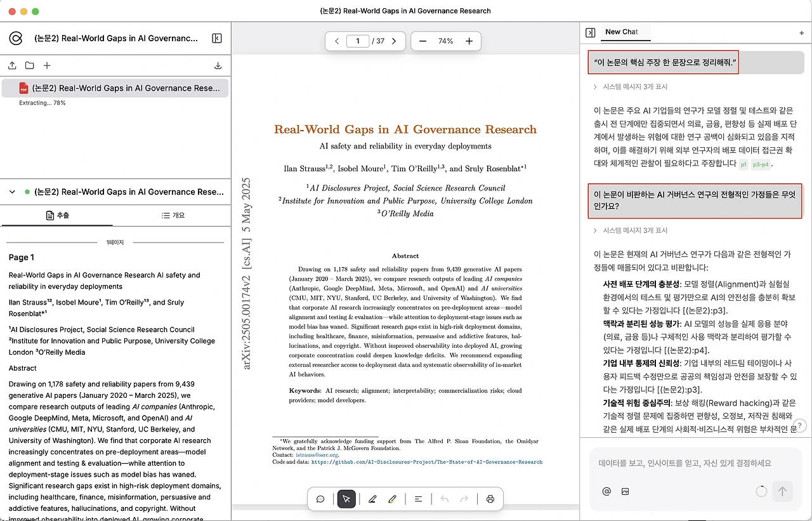Screen dimensions: 812x521
Task: Collapse the left sidebar panel
Action: (217, 38)
